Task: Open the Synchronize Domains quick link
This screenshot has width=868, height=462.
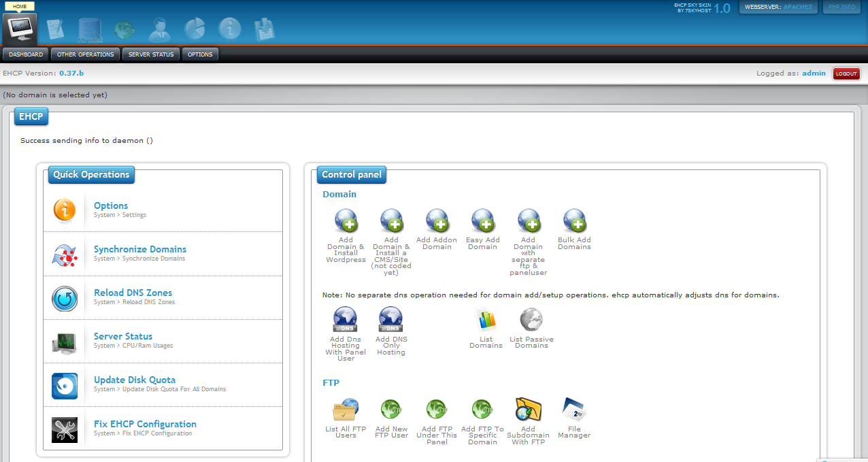Action: tap(139, 249)
